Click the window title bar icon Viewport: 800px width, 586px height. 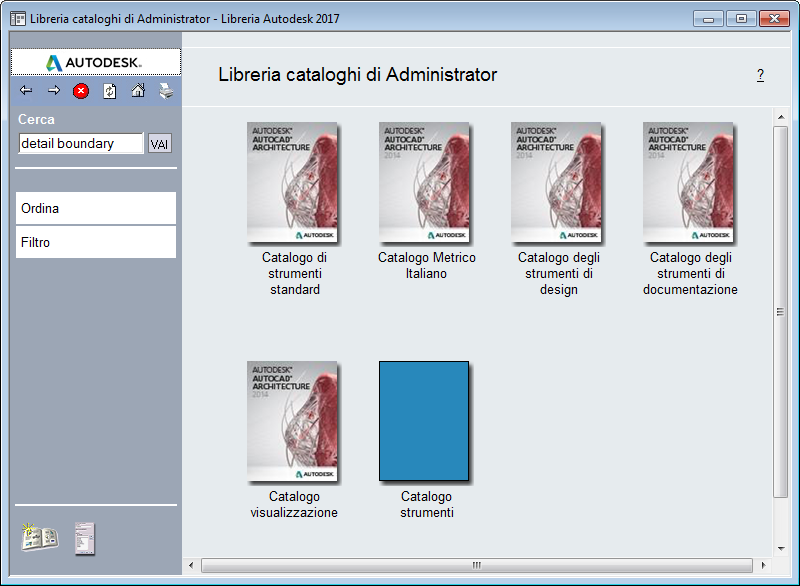pos(18,19)
